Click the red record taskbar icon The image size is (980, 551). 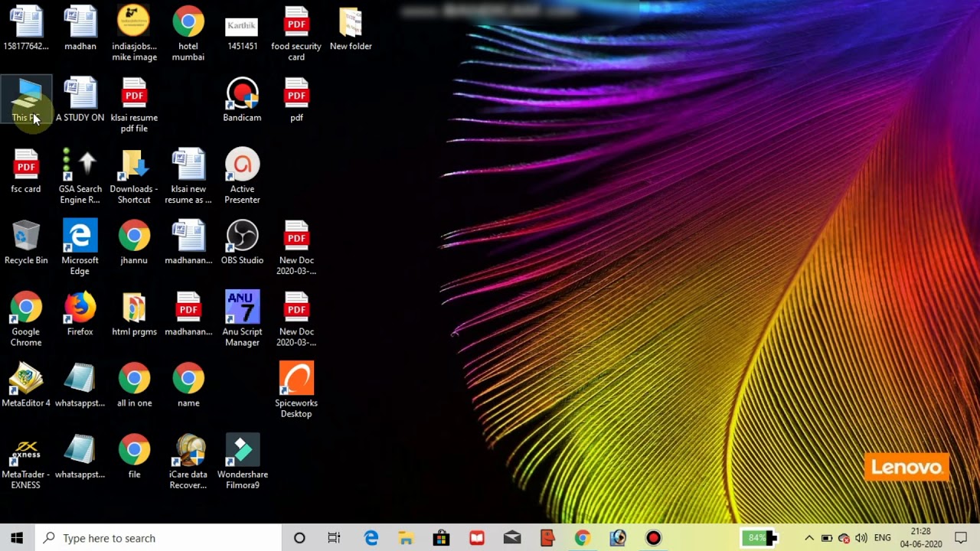(x=653, y=538)
